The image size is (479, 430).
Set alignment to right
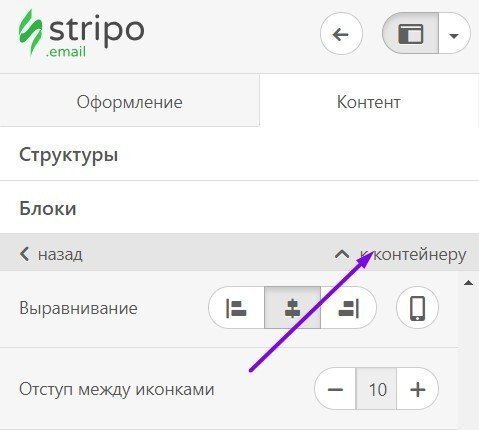pos(349,308)
